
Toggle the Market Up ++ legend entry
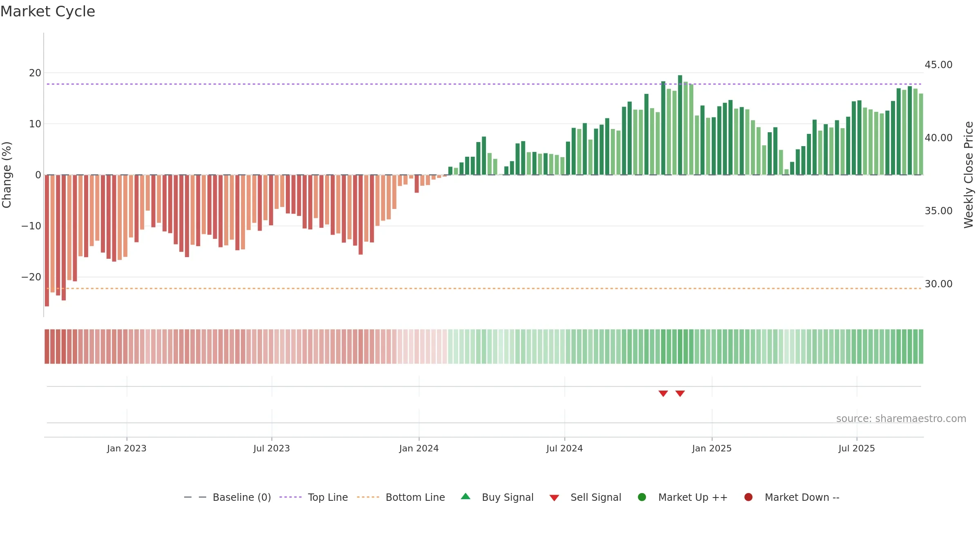click(682, 497)
